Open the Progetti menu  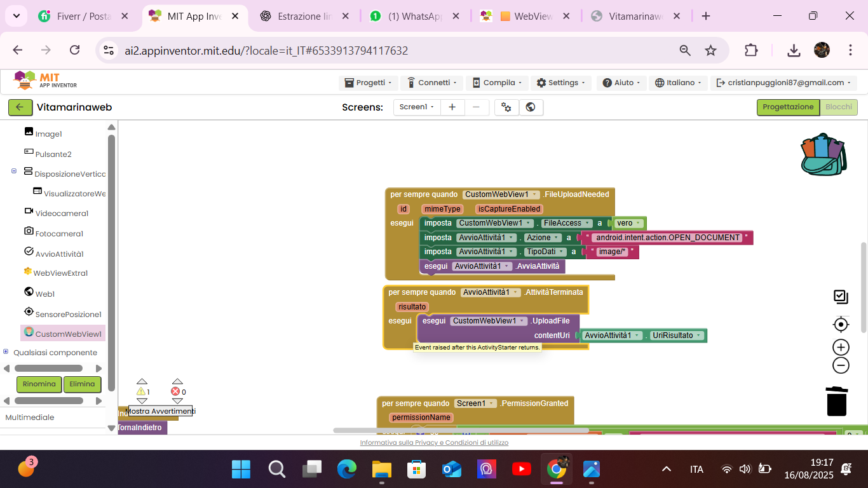[x=369, y=83]
